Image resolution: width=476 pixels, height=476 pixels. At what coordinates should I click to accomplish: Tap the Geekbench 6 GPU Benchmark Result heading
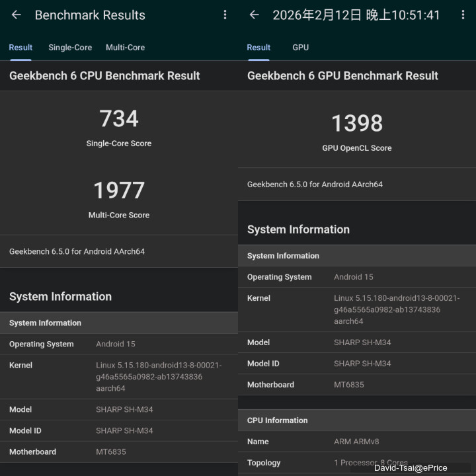342,76
